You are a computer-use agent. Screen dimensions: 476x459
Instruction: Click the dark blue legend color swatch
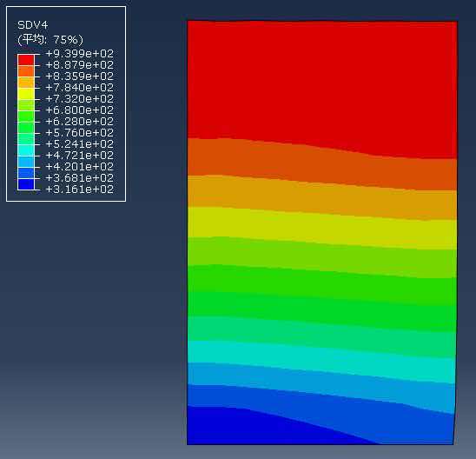tap(26, 184)
